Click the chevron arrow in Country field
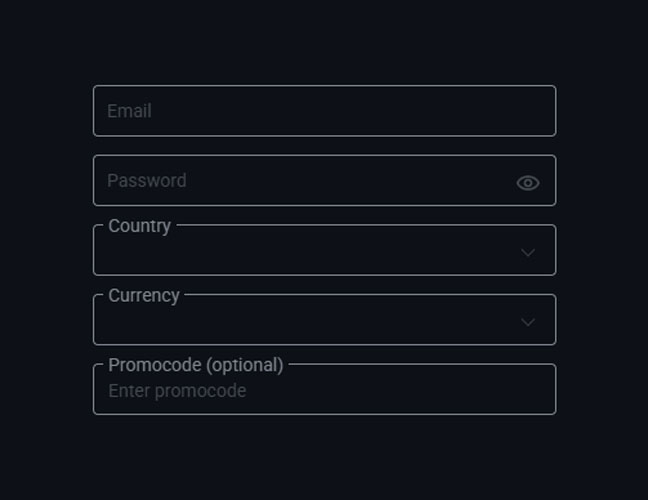Image resolution: width=648 pixels, height=500 pixels. coord(528,252)
